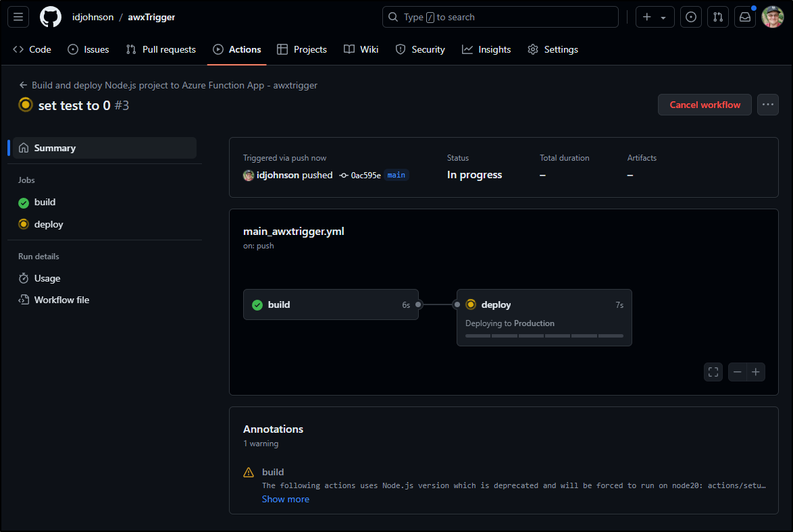
Task: Click the yellow in-progress icon in deploy node
Action: click(471, 304)
